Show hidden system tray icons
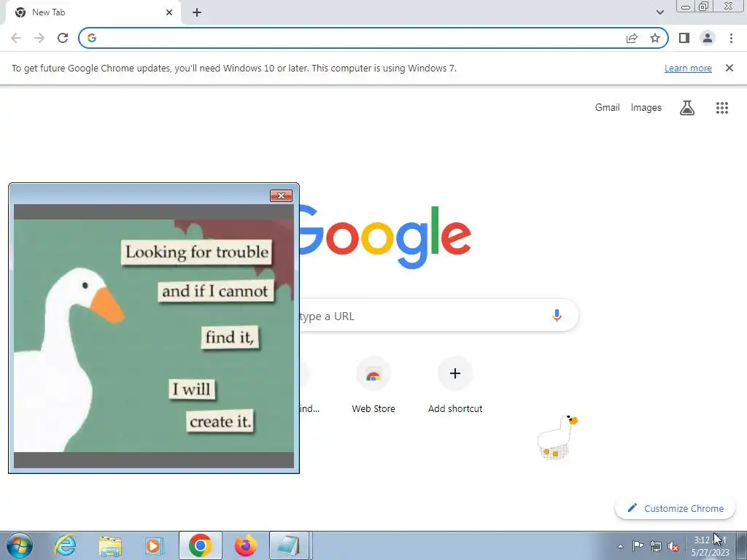Viewport: 747px width, 560px height. coord(620,546)
